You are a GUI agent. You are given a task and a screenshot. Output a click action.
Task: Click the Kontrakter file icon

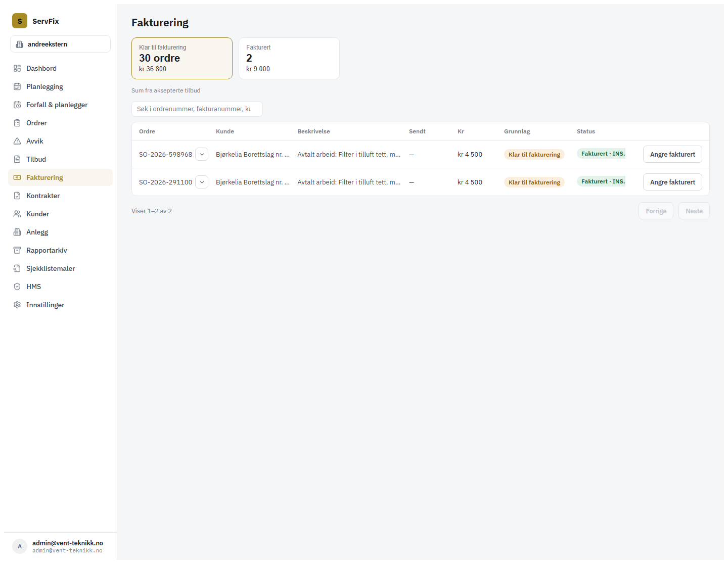[x=17, y=196]
